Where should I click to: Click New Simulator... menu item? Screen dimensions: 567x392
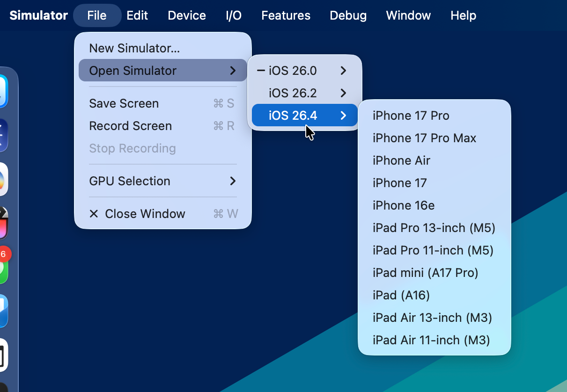[x=134, y=48]
